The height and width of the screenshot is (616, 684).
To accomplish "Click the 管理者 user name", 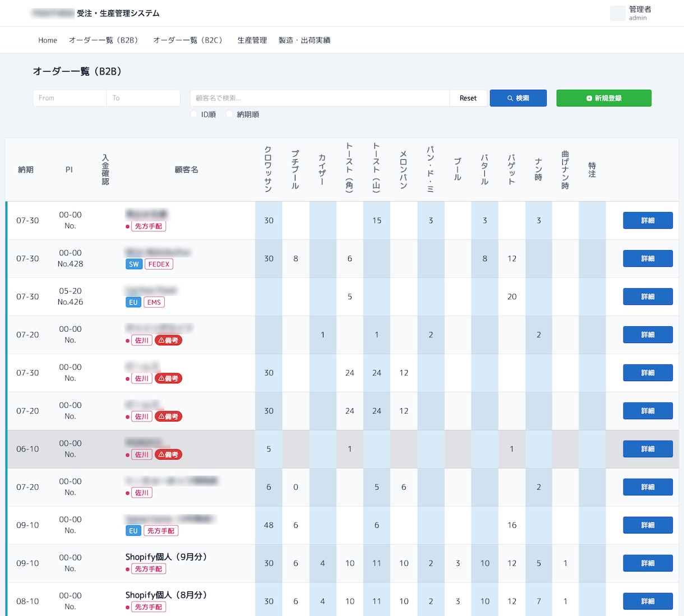I will [x=640, y=10].
